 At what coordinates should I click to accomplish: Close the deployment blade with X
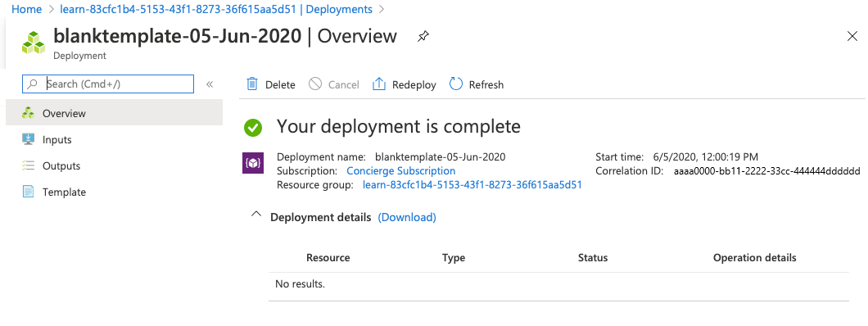(x=852, y=37)
